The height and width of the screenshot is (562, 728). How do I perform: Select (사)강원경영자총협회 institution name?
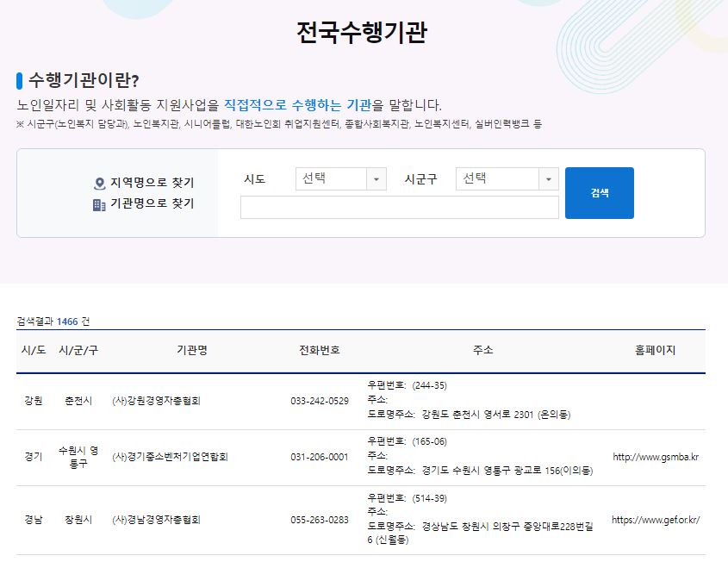[157, 401]
